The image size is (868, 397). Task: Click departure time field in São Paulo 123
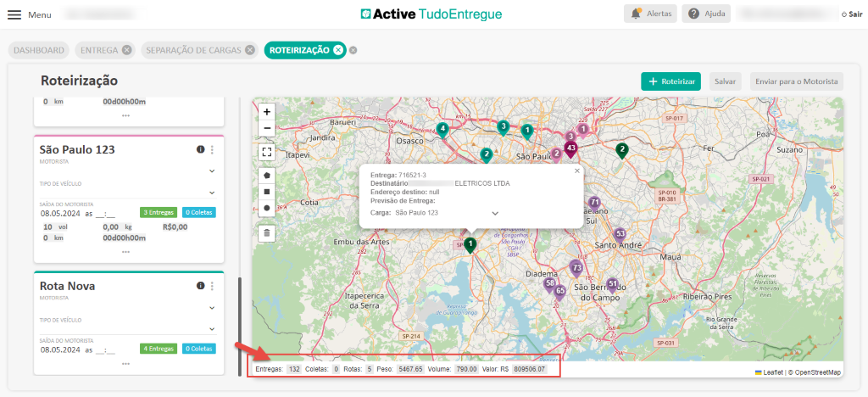coord(106,213)
